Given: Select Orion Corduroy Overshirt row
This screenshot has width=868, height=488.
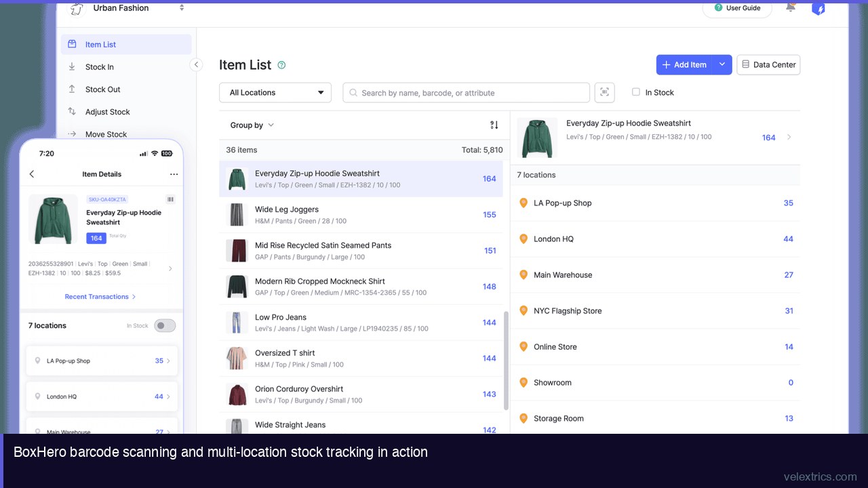Looking at the screenshot, I should pos(361,394).
